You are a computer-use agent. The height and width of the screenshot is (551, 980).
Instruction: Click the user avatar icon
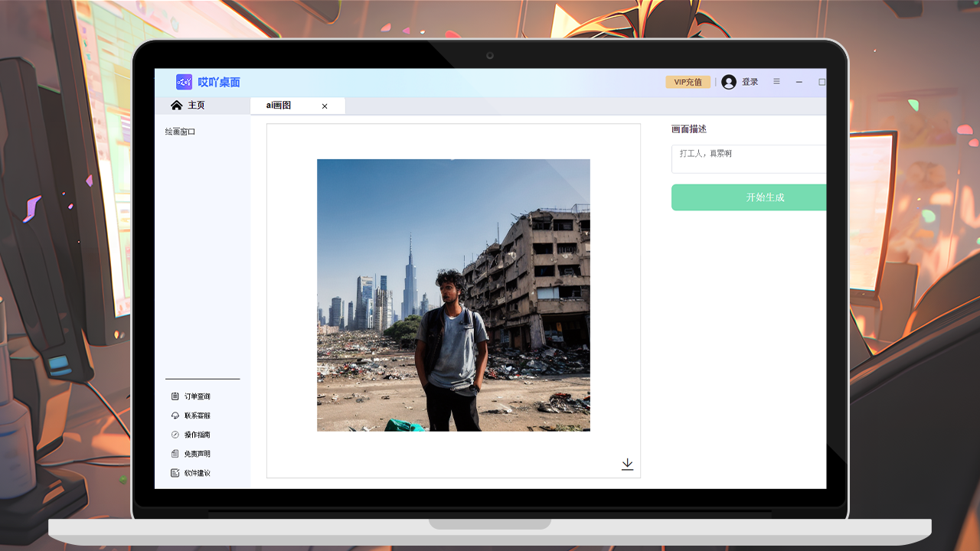tap(728, 82)
